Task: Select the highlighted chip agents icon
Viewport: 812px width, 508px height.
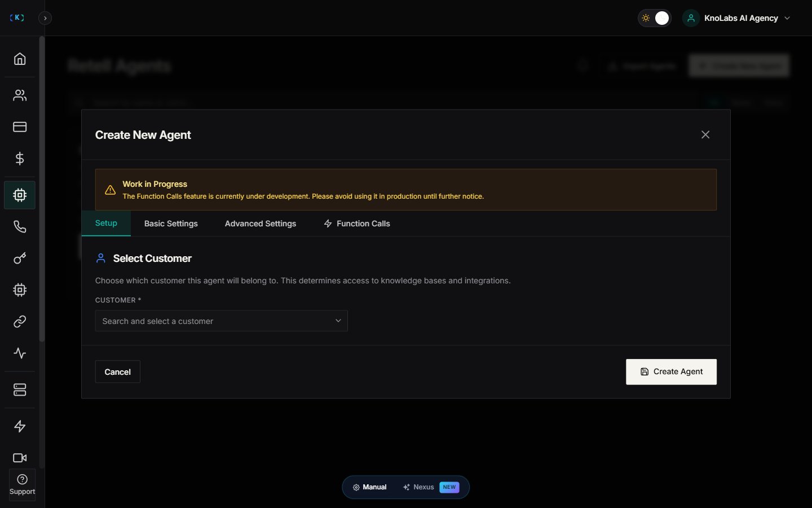Action: point(20,195)
